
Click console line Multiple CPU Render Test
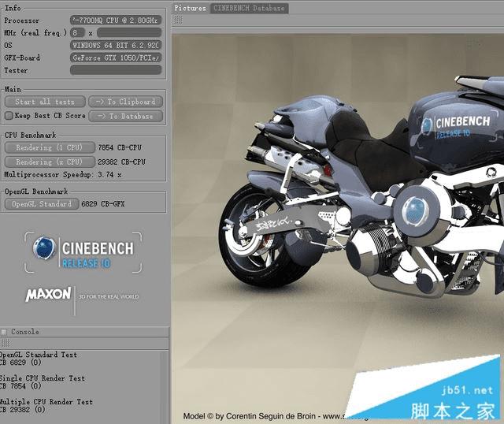point(46,402)
